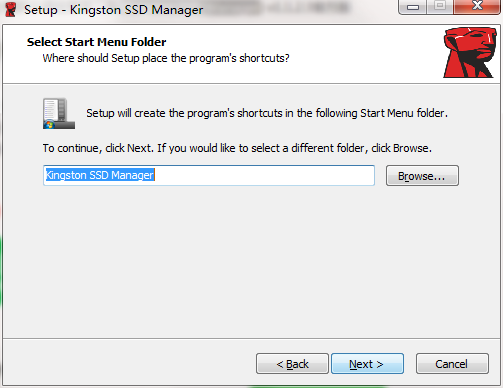Click the "To continue, click Next" instruction text
This screenshot has width=503, height=388.
point(237,148)
